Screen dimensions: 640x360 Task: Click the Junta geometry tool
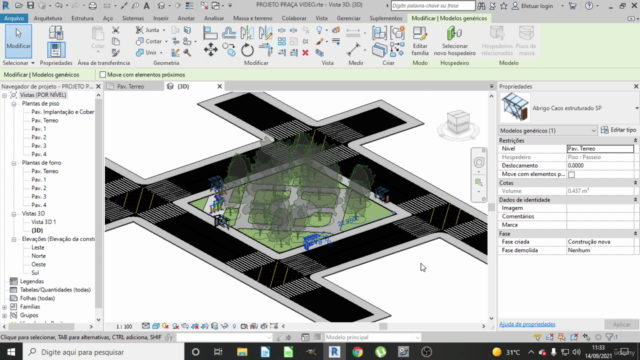pyautogui.click(x=149, y=30)
